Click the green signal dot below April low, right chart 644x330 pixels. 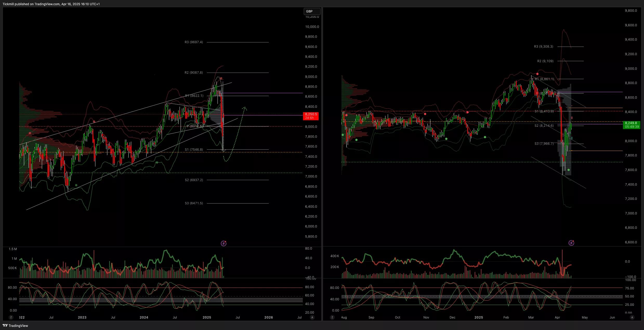569,170
